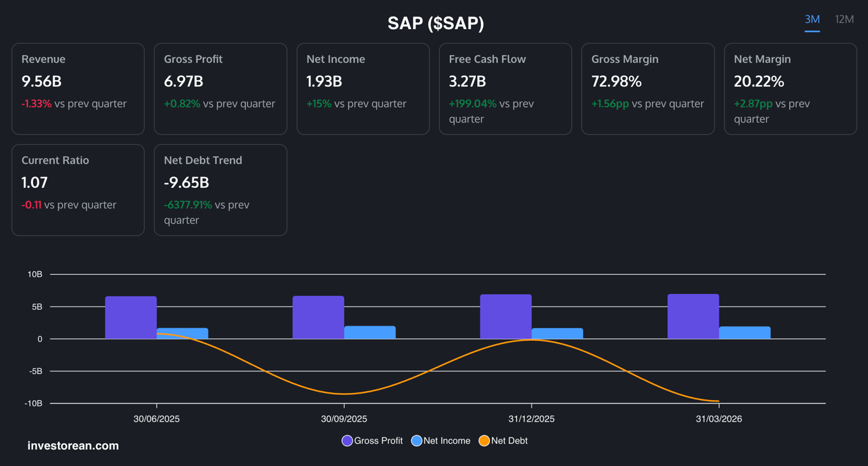
Task: Click the +2.87pp net margin change
Action: point(754,103)
